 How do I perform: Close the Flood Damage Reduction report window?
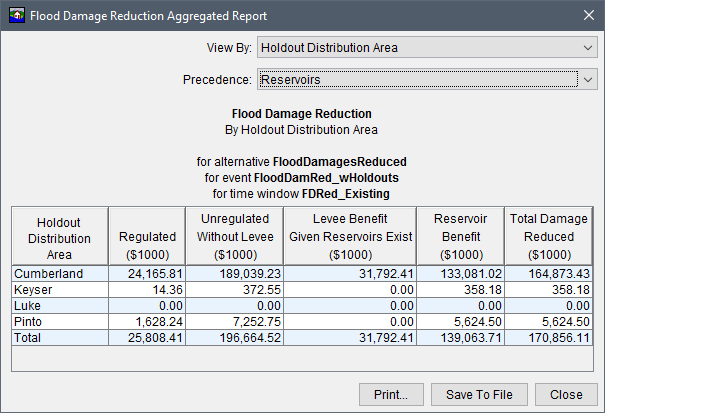[589, 15]
